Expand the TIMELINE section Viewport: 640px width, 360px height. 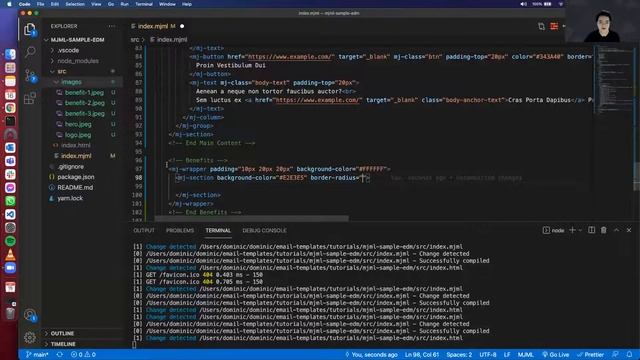tap(63, 344)
